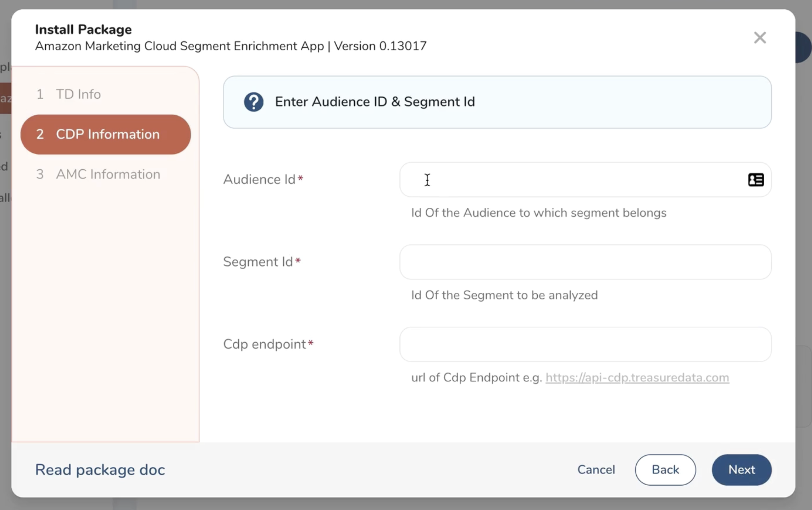The image size is (812, 510).
Task: Go to step 1 TD Info
Action: tap(78, 94)
